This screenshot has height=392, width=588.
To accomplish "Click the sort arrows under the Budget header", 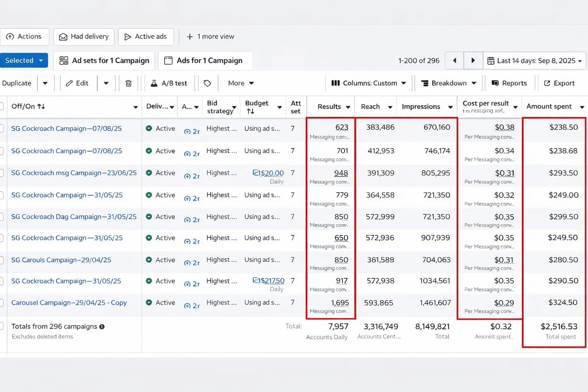I will [x=250, y=111].
